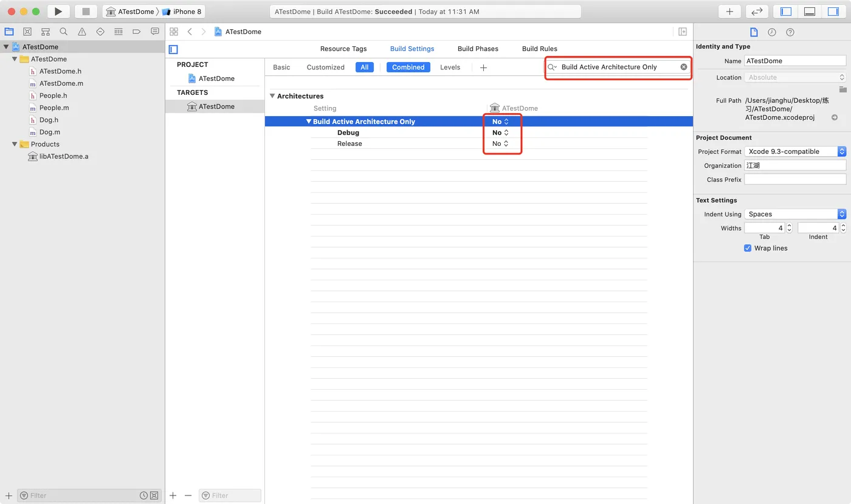Switch to the Resource Tags tab
Screen dimensions: 851x504
[343, 49]
